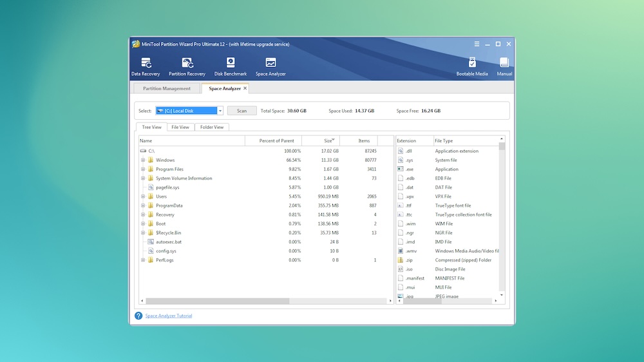Click 'Application extension' file type text
644x362 pixels.
click(x=457, y=151)
